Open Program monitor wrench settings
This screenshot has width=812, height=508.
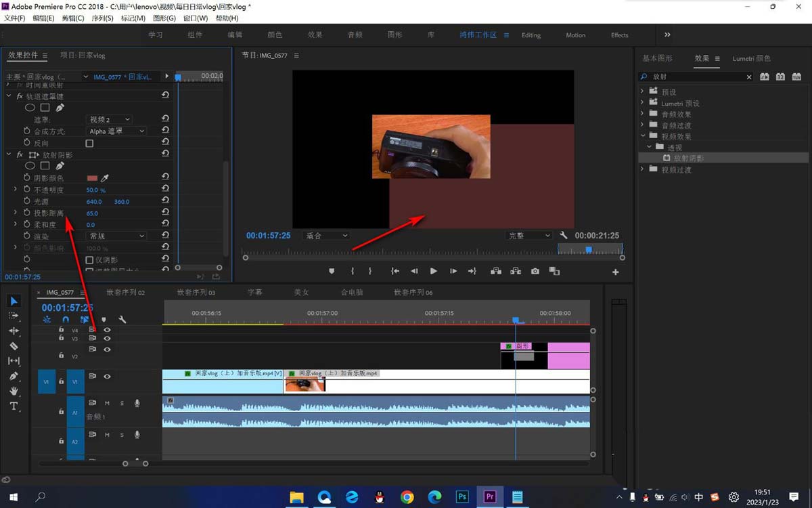tap(564, 236)
